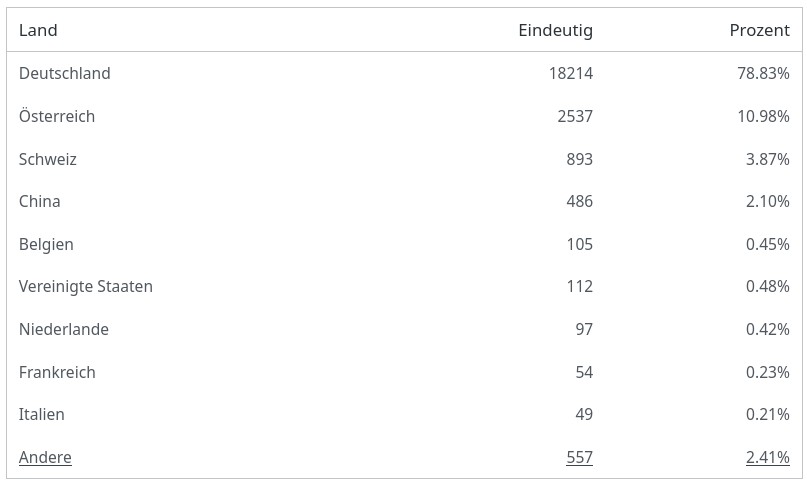The height and width of the screenshot is (485, 807).
Task: Click the Prozent column header
Action: [759, 30]
